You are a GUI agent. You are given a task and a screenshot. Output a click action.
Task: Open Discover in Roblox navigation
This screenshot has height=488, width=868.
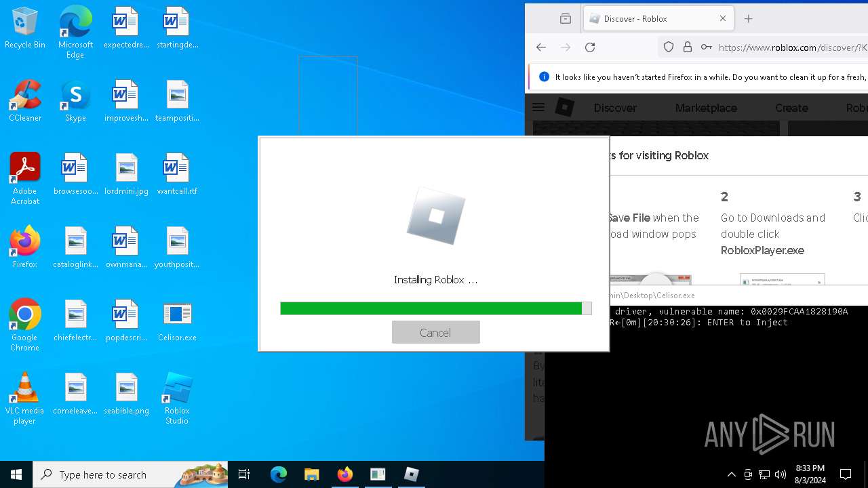tap(615, 108)
